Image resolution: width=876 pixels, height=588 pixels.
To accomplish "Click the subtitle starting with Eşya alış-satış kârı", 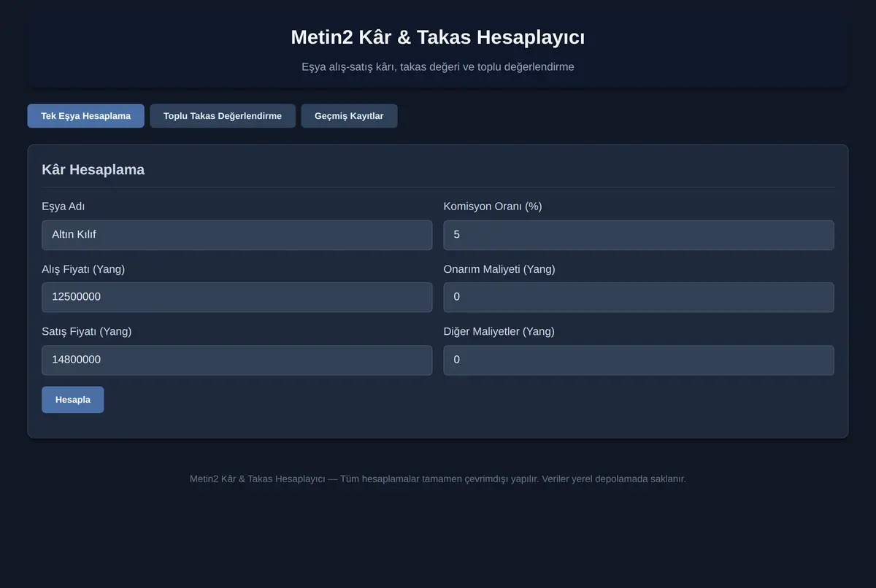I will (x=438, y=67).
